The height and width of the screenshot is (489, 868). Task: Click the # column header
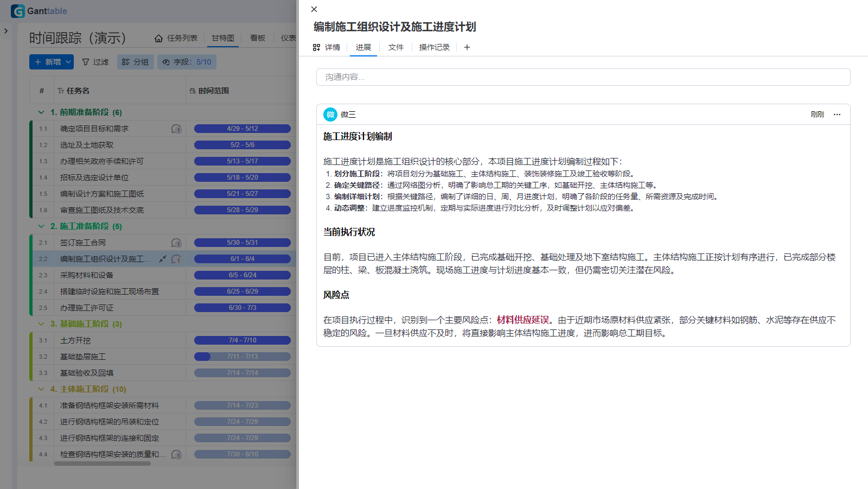point(42,91)
